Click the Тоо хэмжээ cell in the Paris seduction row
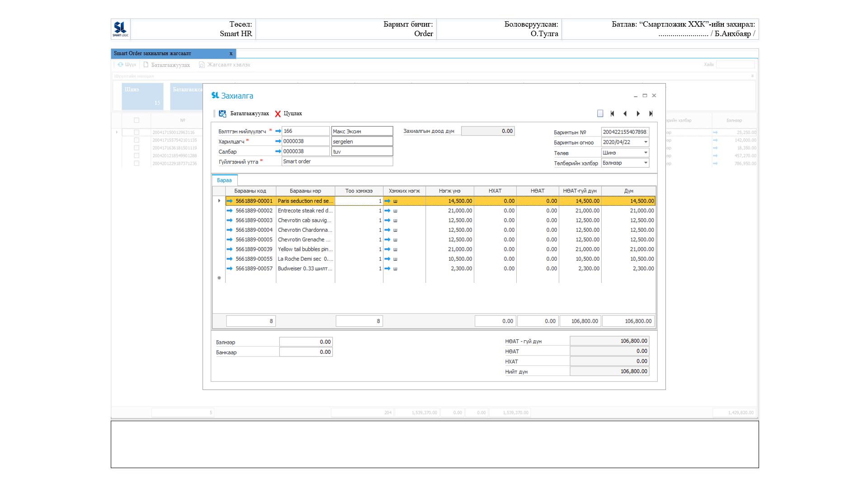Screen dimensions: 868x488 359,201
